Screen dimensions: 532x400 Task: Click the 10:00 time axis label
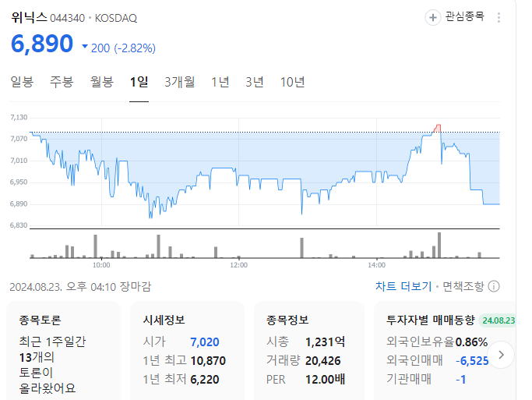[x=101, y=265]
